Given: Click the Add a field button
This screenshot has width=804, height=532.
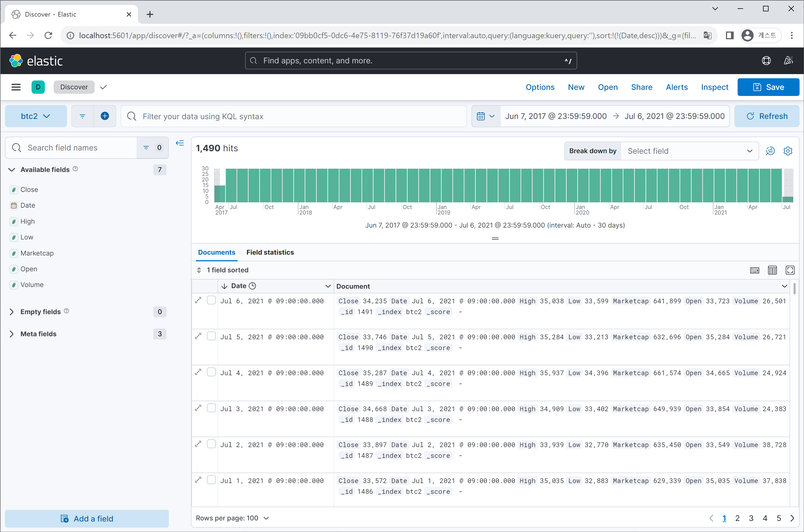Looking at the screenshot, I should coord(87,518).
